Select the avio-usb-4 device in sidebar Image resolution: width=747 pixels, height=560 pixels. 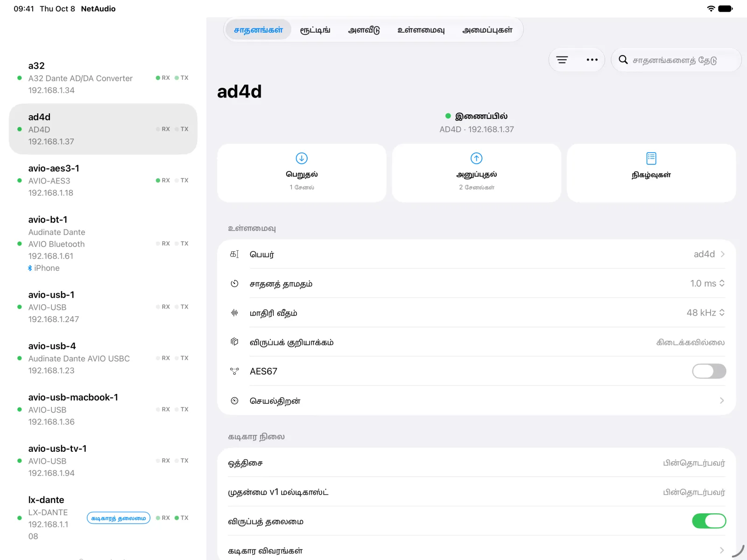pyautogui.click(x=103, y=358)
